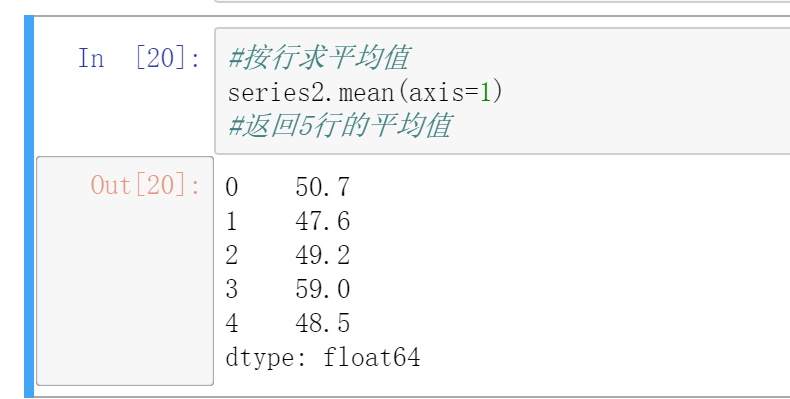Collapse output using the gray area below Out[20]

[125, 292]
